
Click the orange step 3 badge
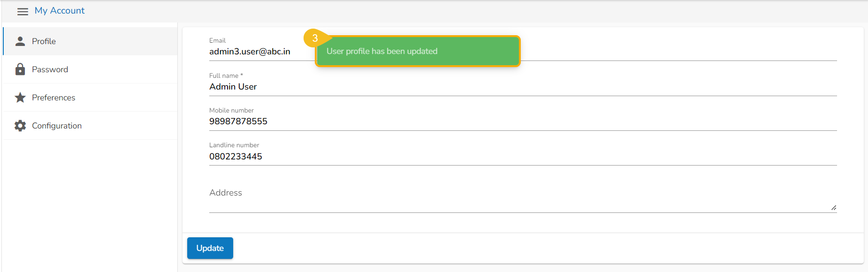[x=314, y=38]
